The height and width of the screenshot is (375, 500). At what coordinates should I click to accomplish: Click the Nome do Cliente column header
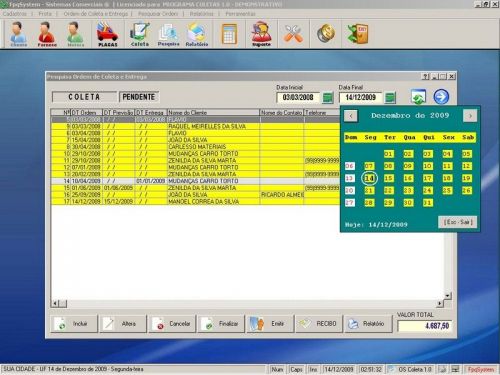tap(213, 113)
